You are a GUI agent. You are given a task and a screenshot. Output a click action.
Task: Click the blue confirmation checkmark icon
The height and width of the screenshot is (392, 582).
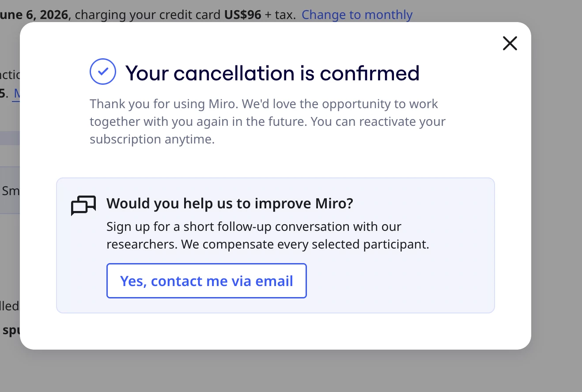(103, 72)
